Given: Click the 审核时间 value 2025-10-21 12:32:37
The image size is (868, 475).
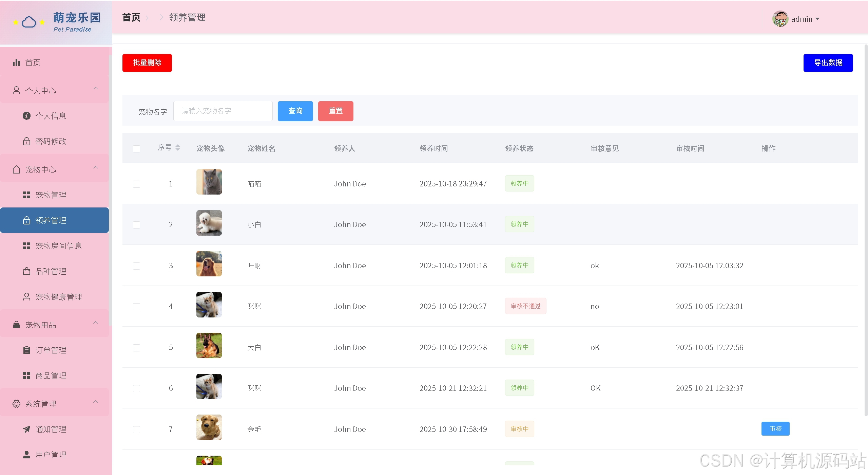Looking at the screenshot, I should click(x=710, y=388).
